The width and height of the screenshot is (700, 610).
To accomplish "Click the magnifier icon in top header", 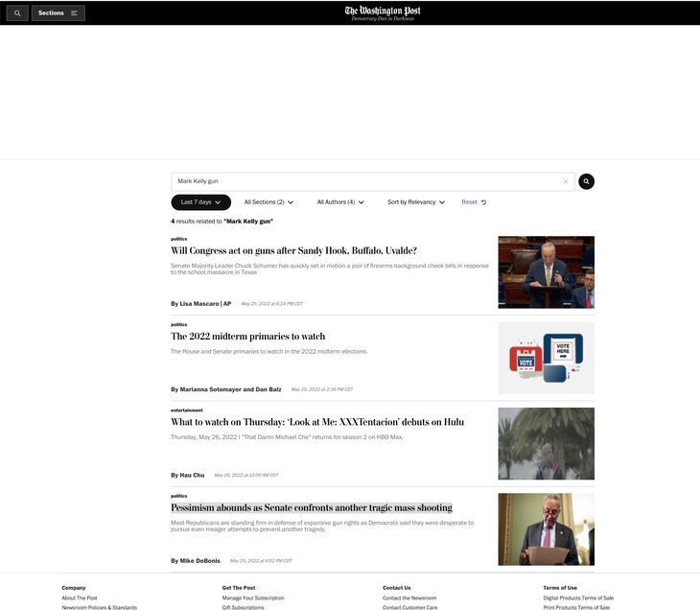I will [17, 13].
